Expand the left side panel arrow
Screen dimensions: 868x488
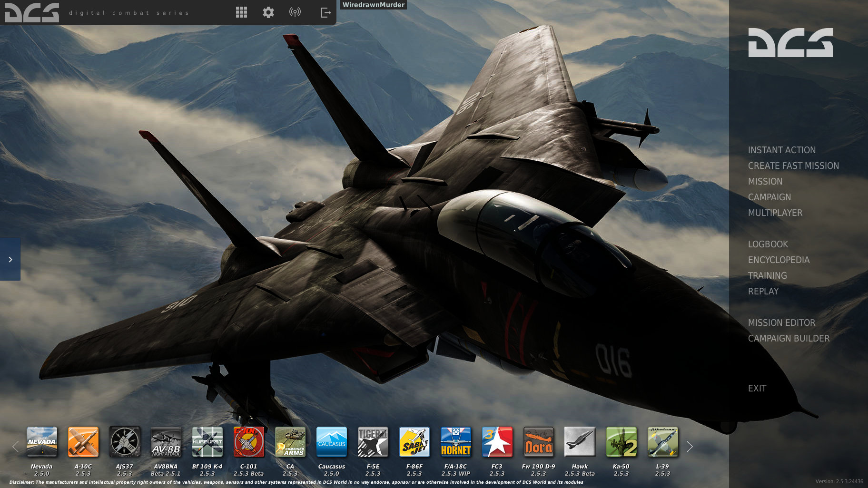coord(10,259)
